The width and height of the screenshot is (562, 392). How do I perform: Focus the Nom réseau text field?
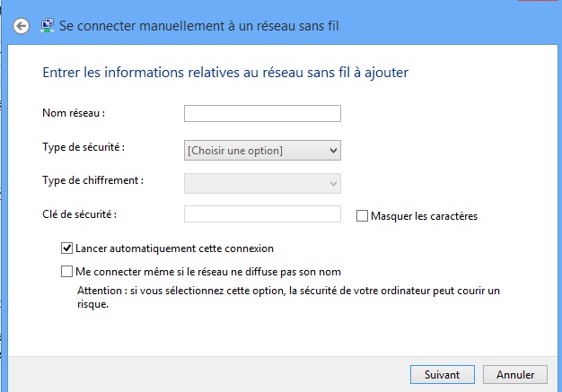[262, 114]
